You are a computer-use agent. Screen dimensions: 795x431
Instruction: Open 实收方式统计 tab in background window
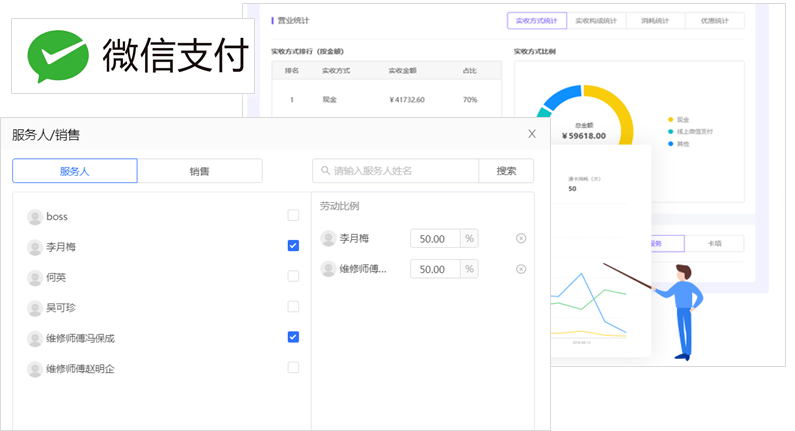point(536,21)
